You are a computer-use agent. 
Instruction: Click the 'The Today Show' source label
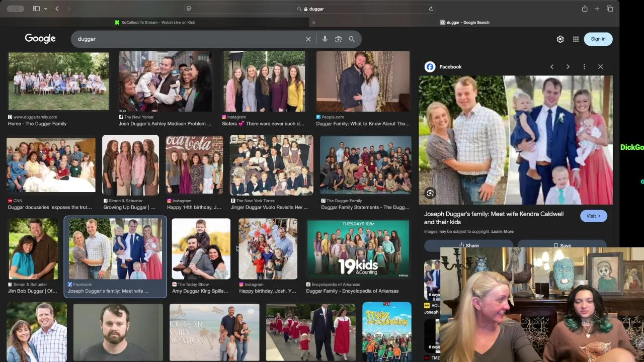point(193,285)
